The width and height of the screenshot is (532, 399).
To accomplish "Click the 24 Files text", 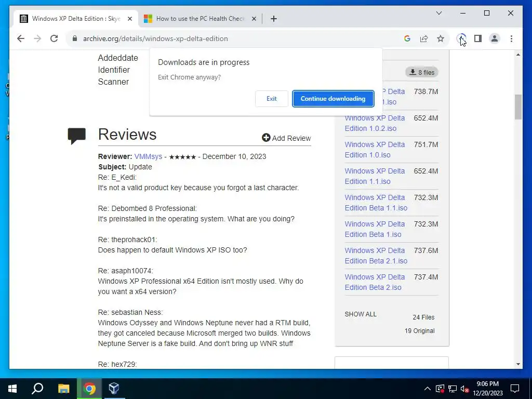I will point(423,317).
